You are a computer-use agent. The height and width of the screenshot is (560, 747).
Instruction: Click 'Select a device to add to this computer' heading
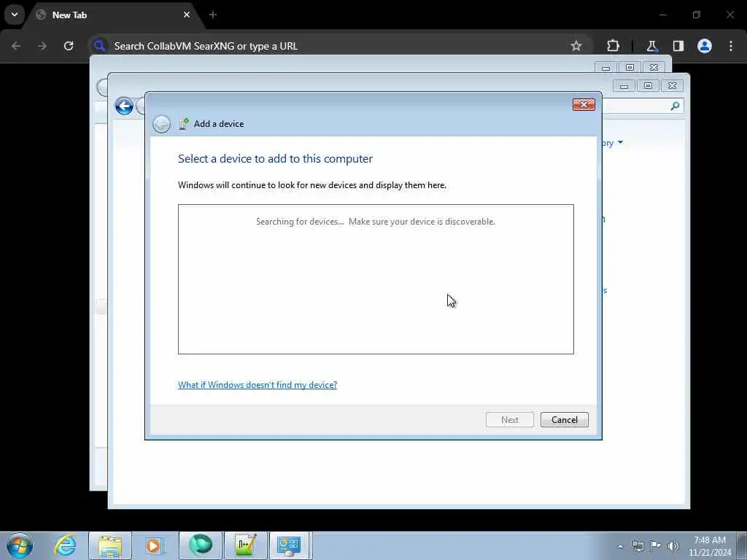(275, 158)
